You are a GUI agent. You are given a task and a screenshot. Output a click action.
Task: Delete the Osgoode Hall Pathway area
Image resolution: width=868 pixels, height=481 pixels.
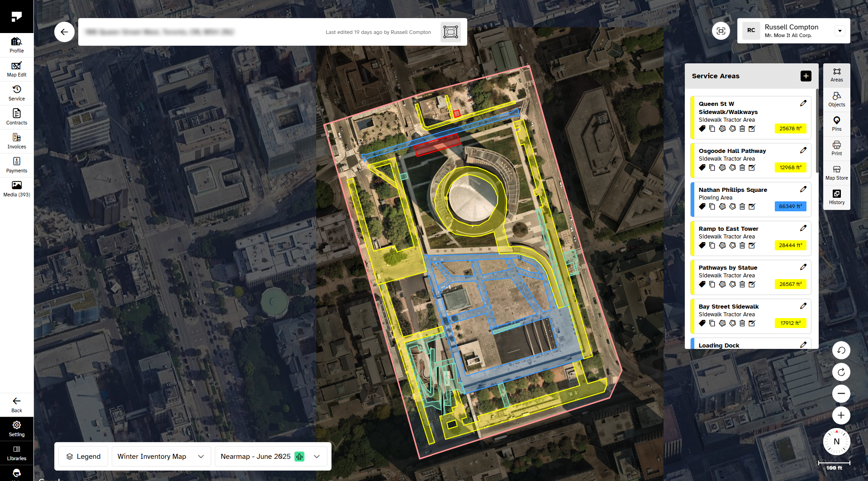point(742,167)
